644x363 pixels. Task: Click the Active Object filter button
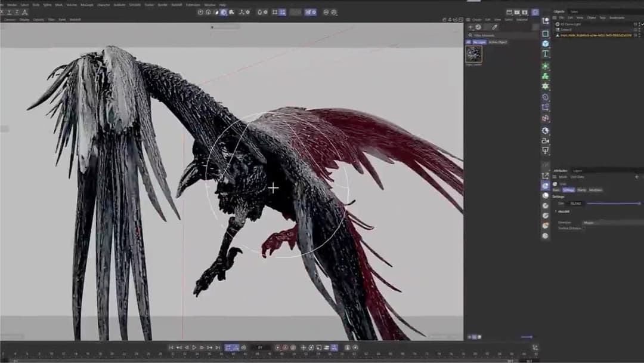coord(498,42)
